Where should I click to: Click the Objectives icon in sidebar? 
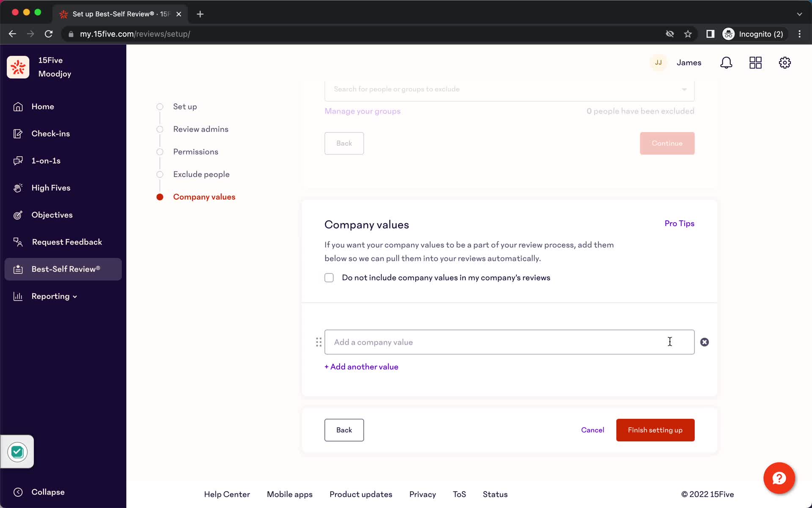click(x=17, y=214)
